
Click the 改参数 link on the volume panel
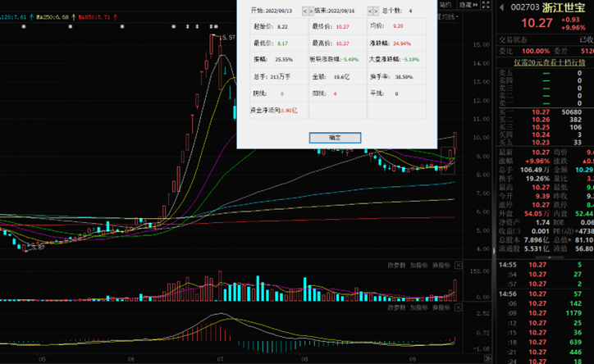pos(395,265)
